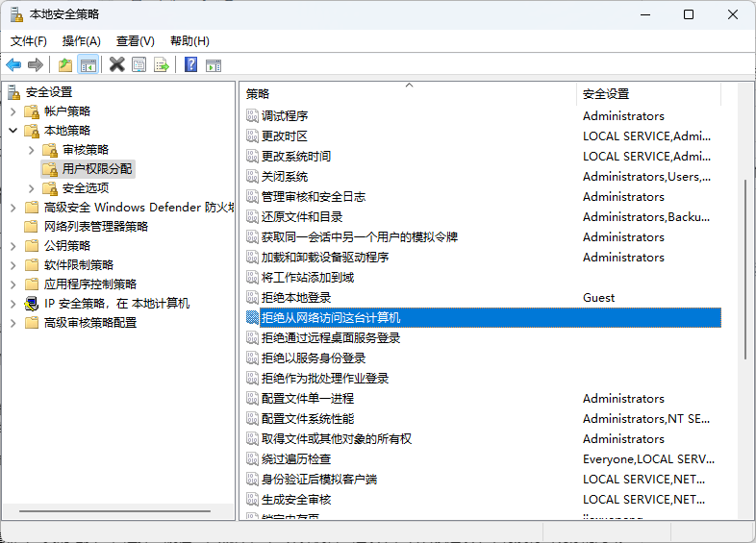This screenshot has height=543, width=756.
Task: Toggle the action pane toolbar icon
Action: tap(214, 65)
